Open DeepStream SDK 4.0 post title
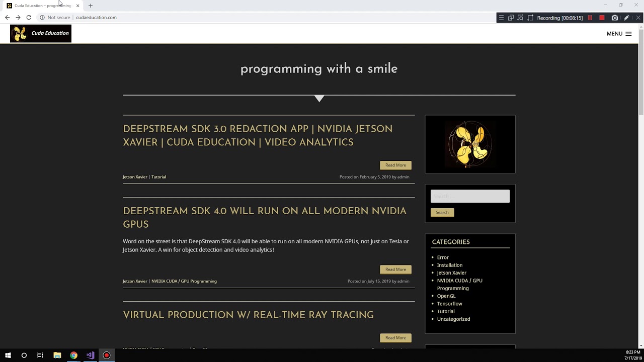 tap(265, 217)
